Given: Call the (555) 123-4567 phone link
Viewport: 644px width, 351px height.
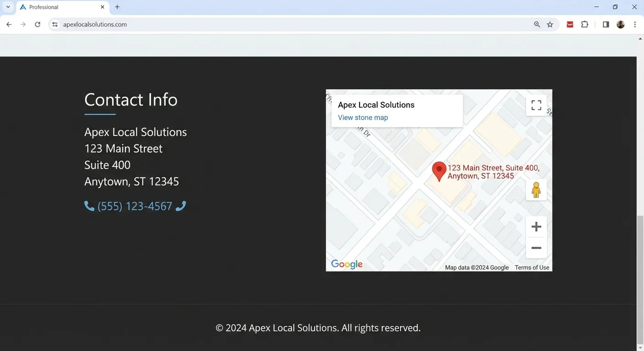Looking at the screenshot, I should click(135, 206).
